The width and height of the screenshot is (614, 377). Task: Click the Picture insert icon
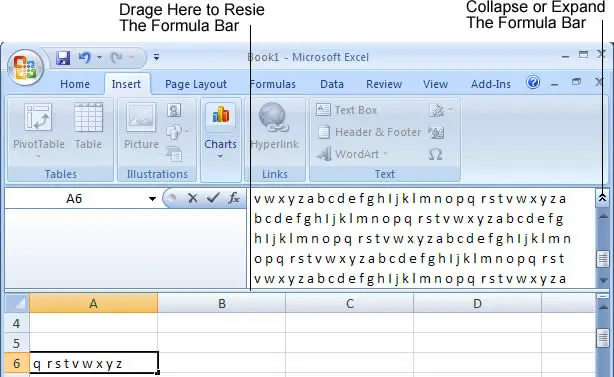point(141,117)
